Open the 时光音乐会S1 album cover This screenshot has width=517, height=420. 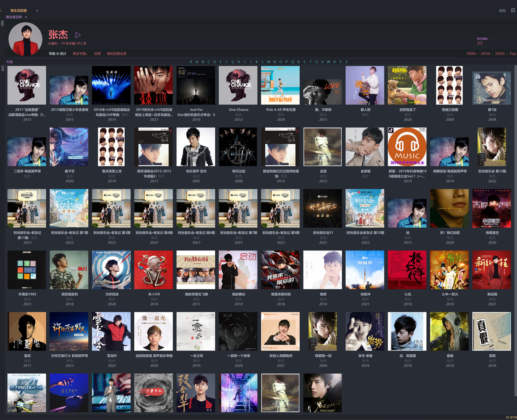(323, 208)
